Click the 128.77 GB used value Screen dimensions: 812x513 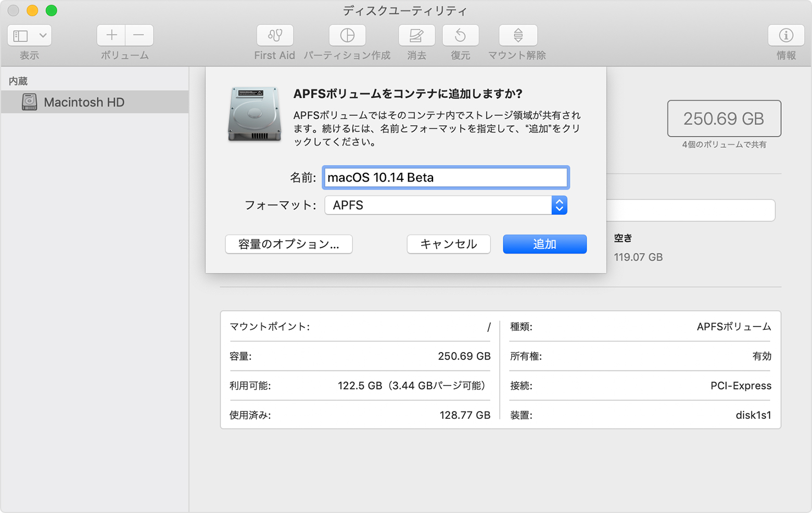point(465,415)
